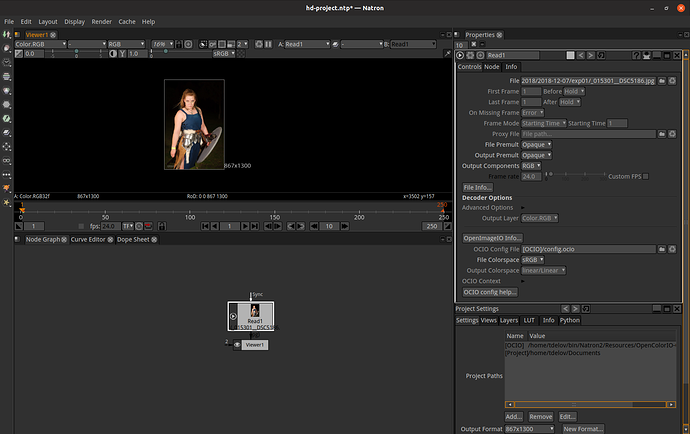Open the Image nodes menu in left toolbar

pyautogui.click(x=7, y=34)
